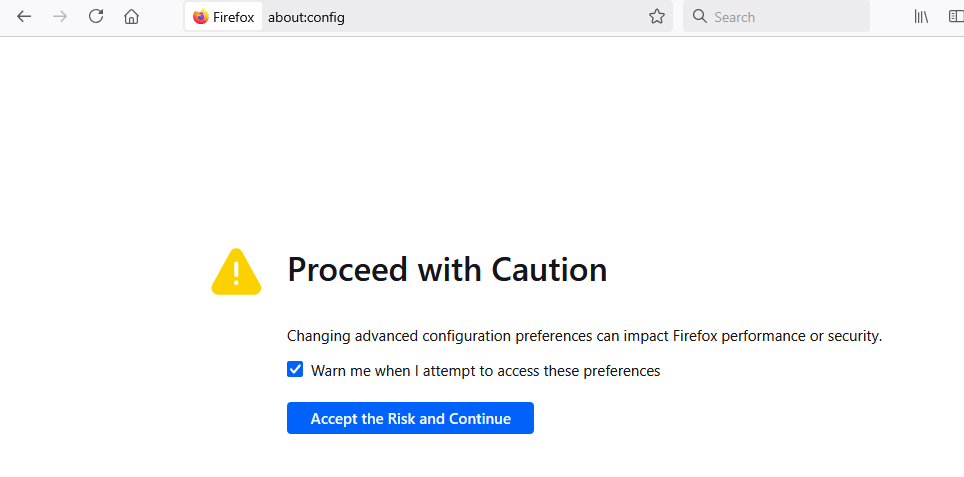Click the "Warn me when I attempt" label
Image resolution: width=964 pixels, height=477 pixels.
(485, 371)
